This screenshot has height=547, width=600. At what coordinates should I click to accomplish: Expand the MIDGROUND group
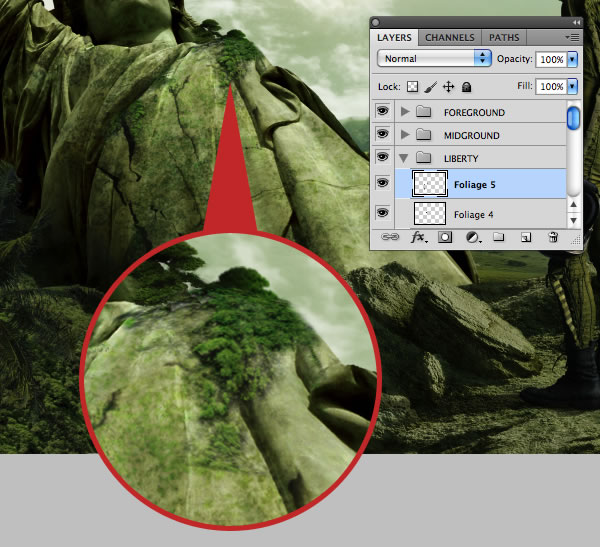[x=405, y=134]
